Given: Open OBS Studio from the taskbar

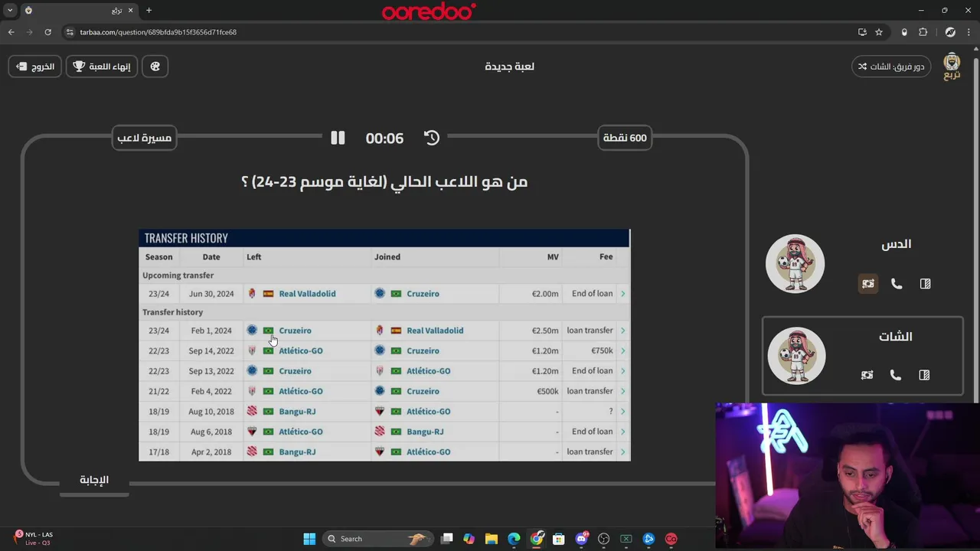Looking at the screenshot, I should 604,539.
